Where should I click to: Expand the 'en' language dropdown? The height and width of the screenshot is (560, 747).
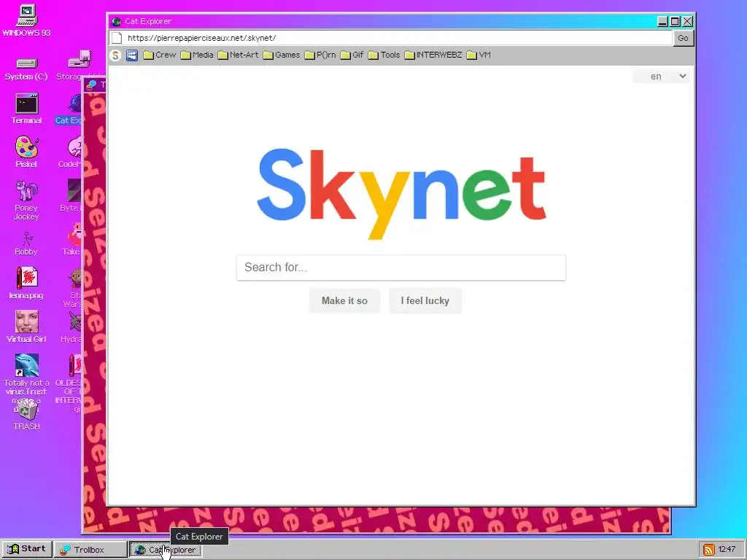click(661, 76)
